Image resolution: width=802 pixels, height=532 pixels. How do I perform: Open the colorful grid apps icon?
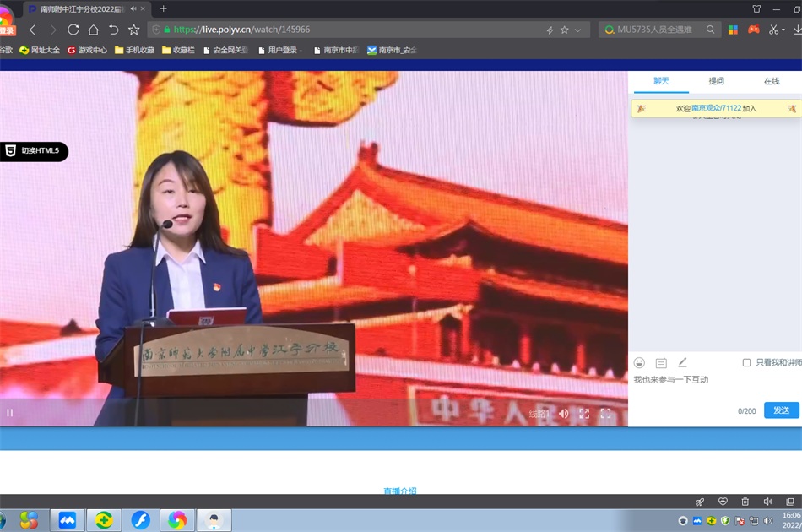point(733,30)
